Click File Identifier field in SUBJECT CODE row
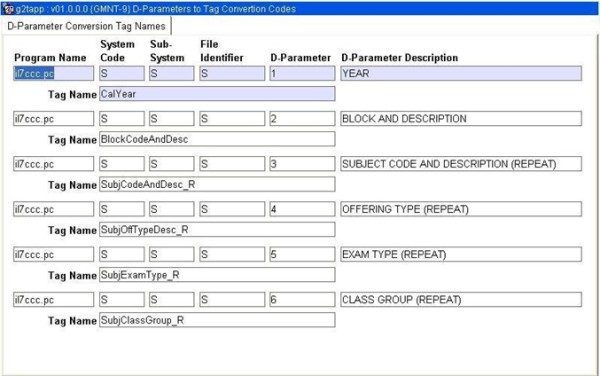 [232, 164]
